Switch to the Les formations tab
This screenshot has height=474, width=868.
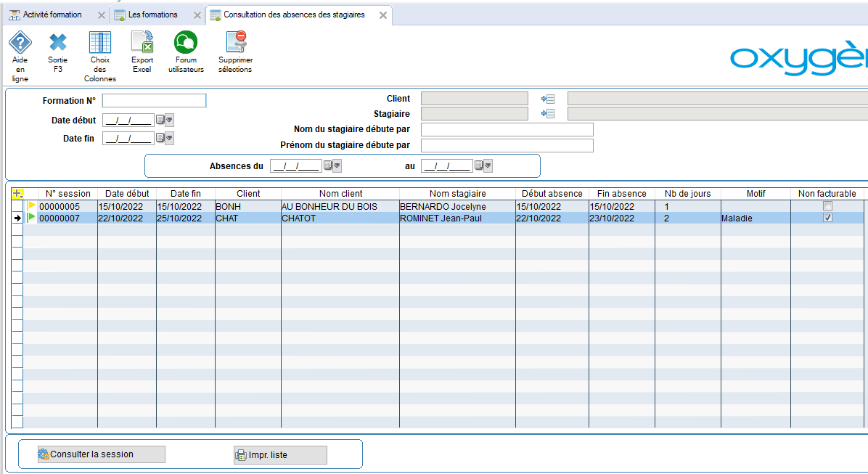tap(153, 15)
